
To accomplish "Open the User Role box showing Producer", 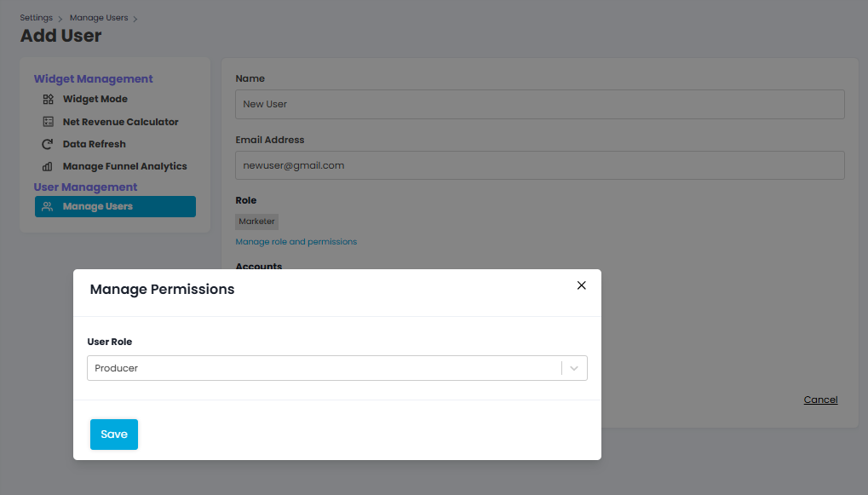I will [x=324, y=368].
